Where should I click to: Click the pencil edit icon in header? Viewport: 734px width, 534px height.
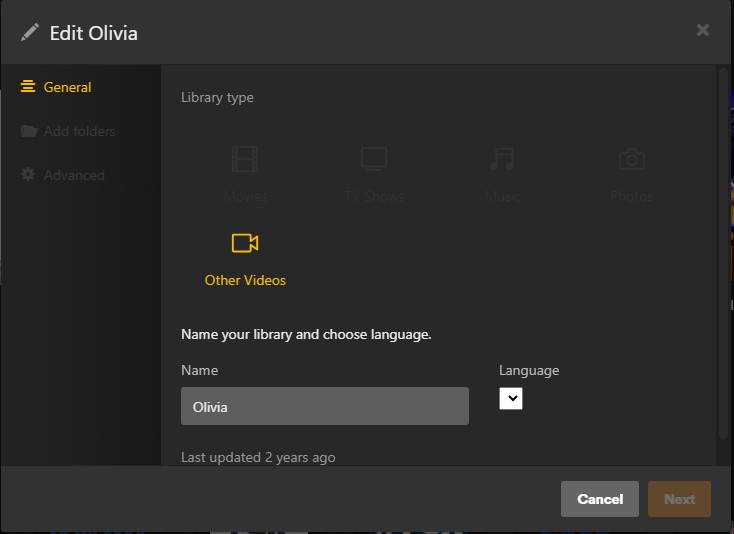pos(30,32)
